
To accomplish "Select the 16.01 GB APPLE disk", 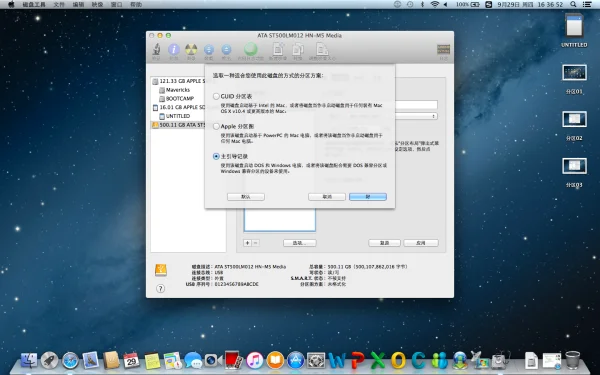I will (178, 107).
